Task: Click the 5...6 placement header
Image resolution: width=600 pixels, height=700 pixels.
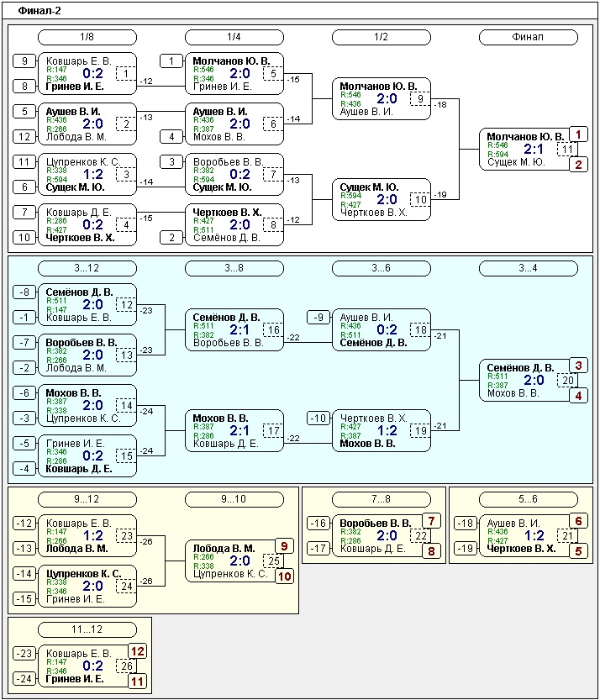Action: coord(528,499)
